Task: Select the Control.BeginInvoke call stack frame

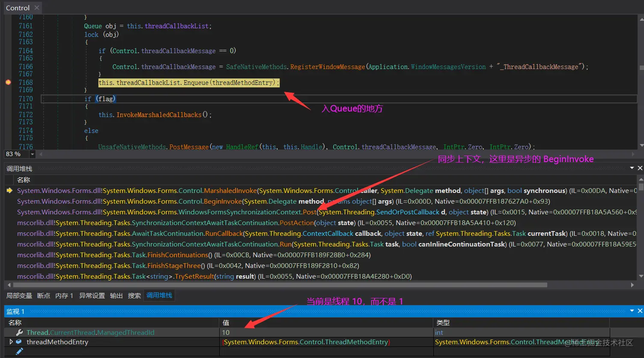Action: 283,201
